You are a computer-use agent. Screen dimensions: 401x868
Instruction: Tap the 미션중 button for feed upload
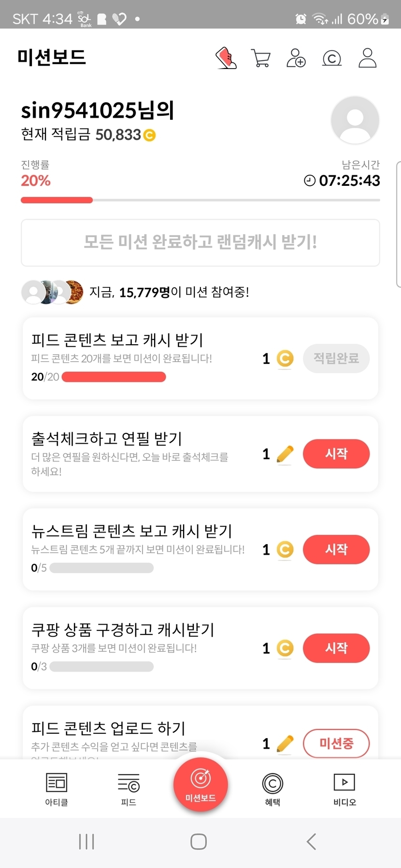(x=336, y=743)
